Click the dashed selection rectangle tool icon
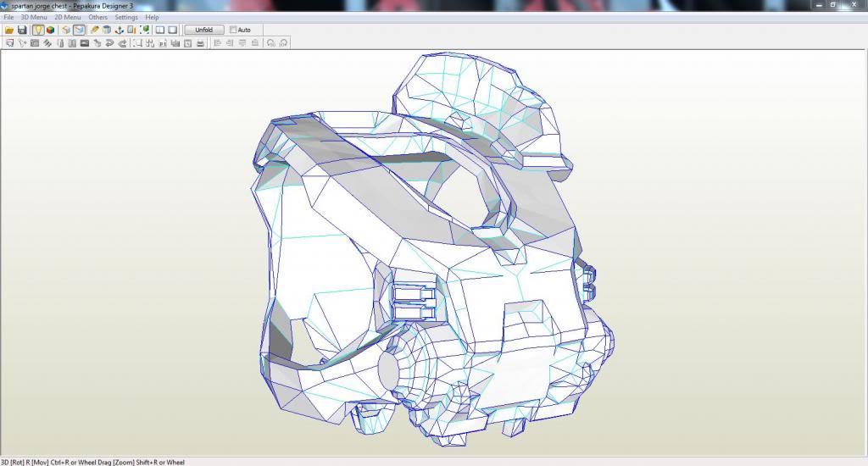Image resolution: width=868 pixels, height=466 pixels. point(137,43)
